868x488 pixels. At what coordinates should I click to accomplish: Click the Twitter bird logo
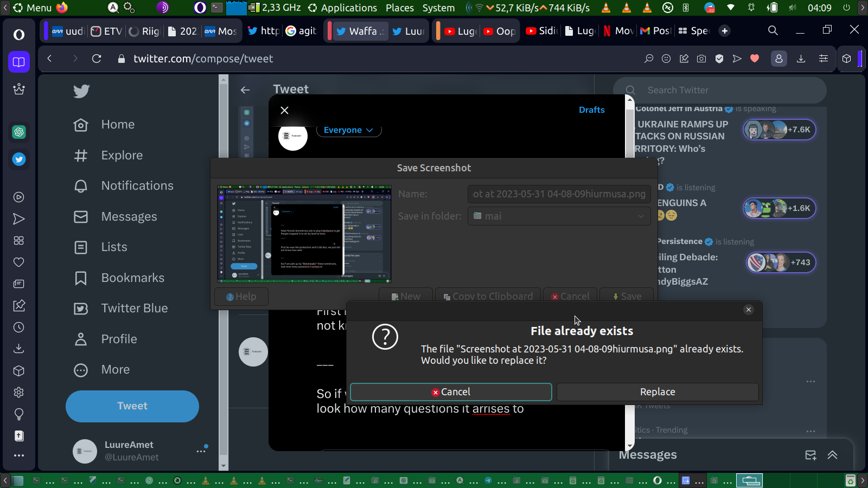pyautogui.click(x=81, y=91)
